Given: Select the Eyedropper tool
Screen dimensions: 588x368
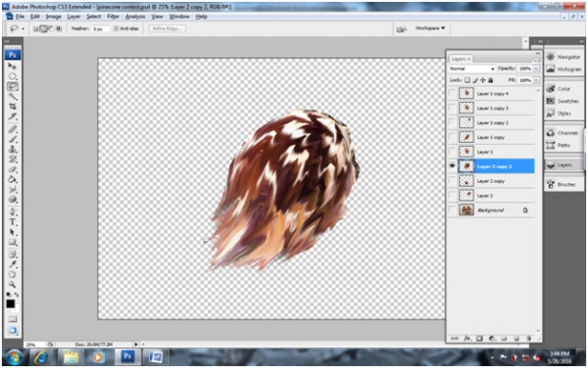Looking at the screenshot, I should (x=13, y=264).
